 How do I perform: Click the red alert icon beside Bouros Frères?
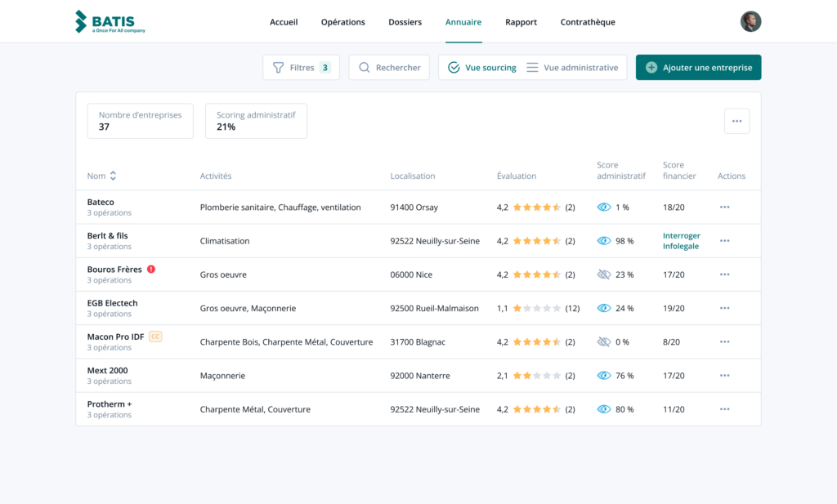point(151,270)
